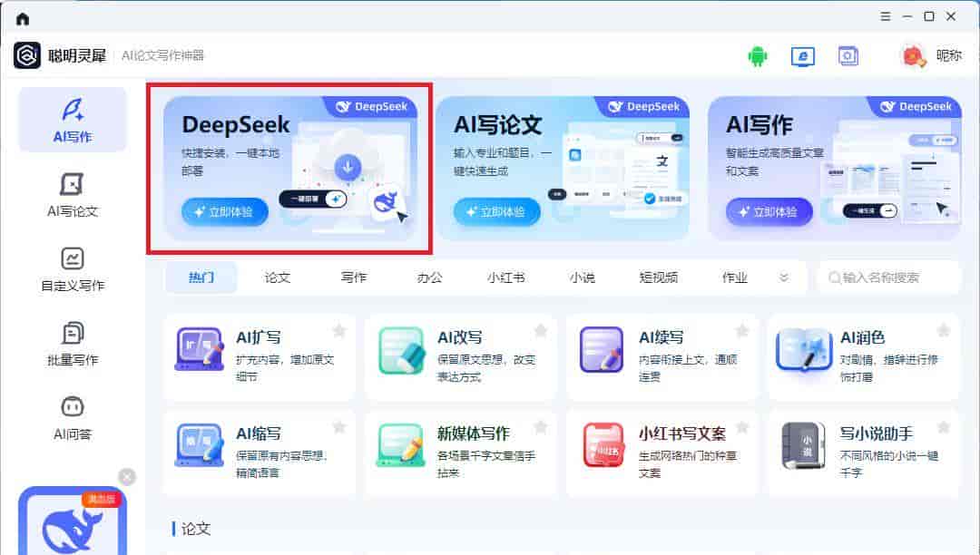Open AI写论文 in the sidebar
Screen dimensions: 980x555
point(73,195)
